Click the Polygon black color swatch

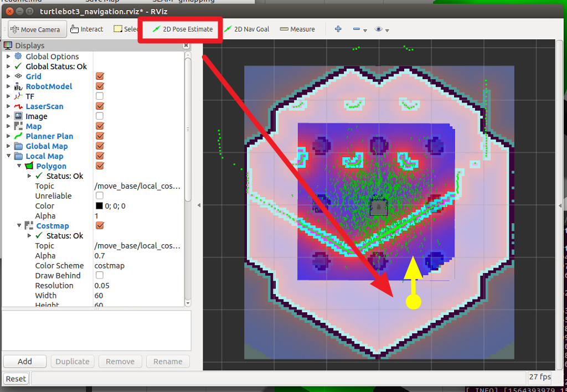point(99,206)
